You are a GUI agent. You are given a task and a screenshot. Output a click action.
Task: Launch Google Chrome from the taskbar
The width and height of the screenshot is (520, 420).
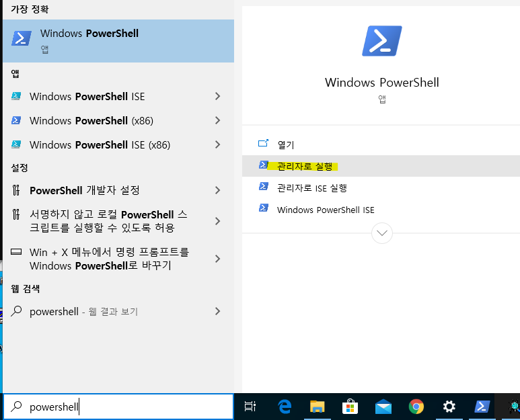(416, 407)
